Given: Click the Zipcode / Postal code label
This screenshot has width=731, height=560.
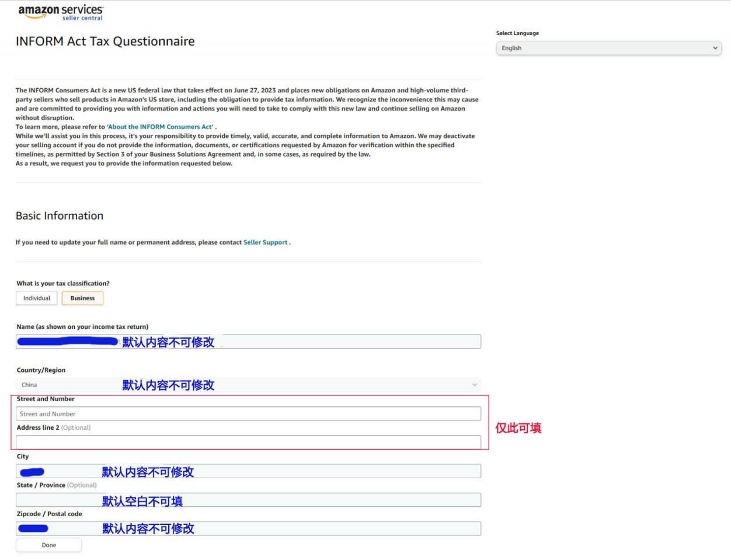Looking at the screenshot, I should [x=50, y=514].
